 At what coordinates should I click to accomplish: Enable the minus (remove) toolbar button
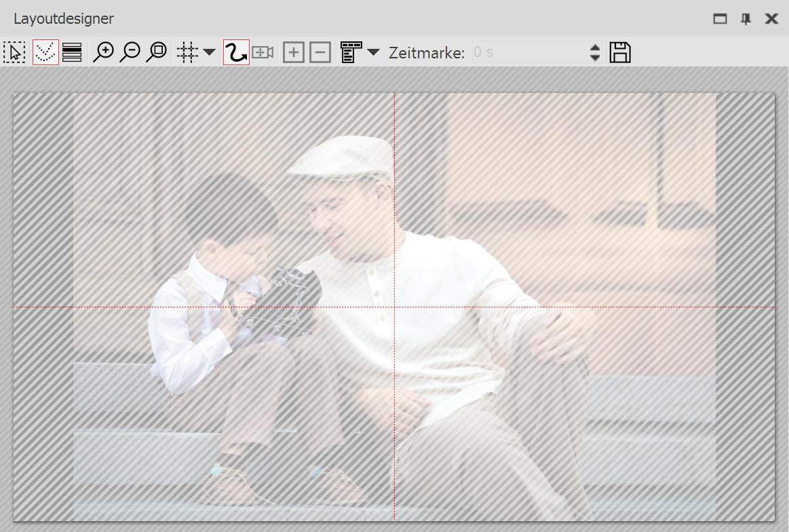point(320,52)
